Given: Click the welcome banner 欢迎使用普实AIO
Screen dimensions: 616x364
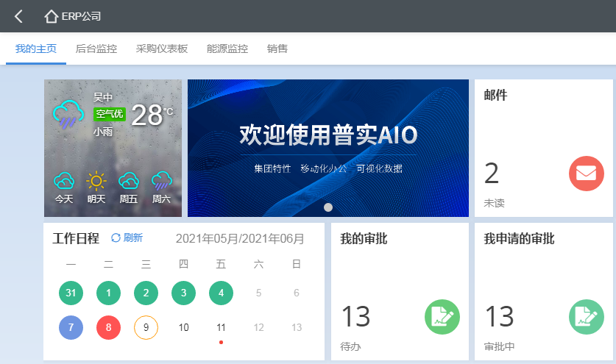Looking at the screenshot, I should 328,135.
